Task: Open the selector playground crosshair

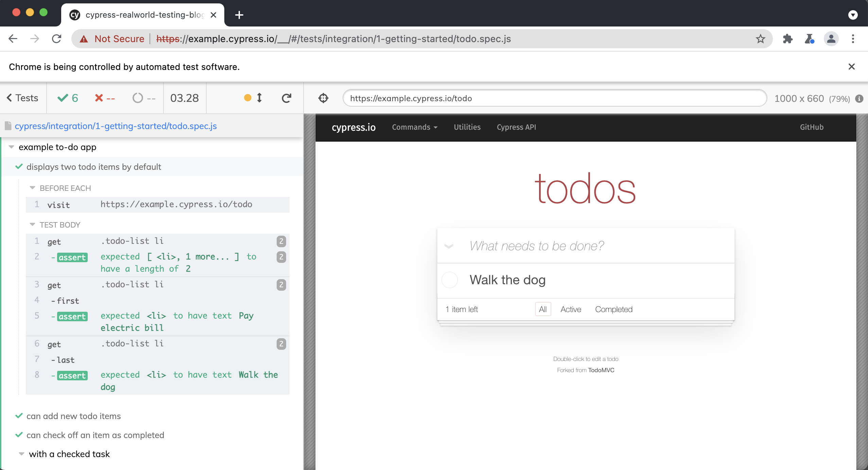Action: click(323, 98)
